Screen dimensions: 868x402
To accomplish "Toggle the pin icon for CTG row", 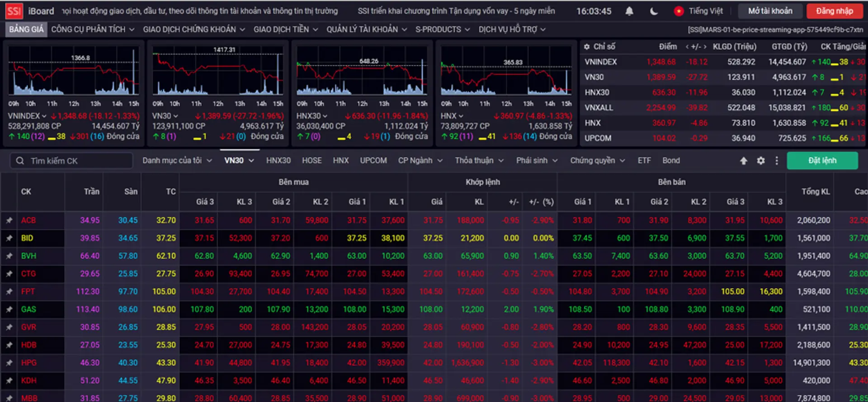I will [x=9, y=274].
